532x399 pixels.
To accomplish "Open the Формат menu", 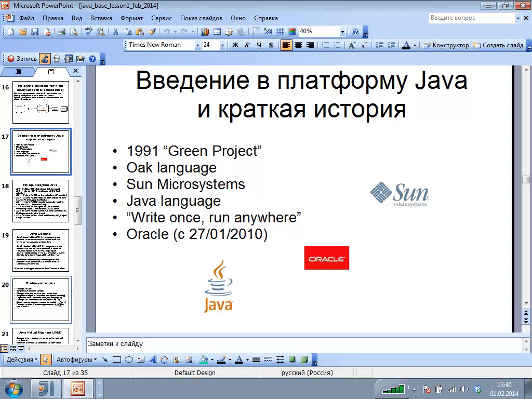I will coord(131,18).
